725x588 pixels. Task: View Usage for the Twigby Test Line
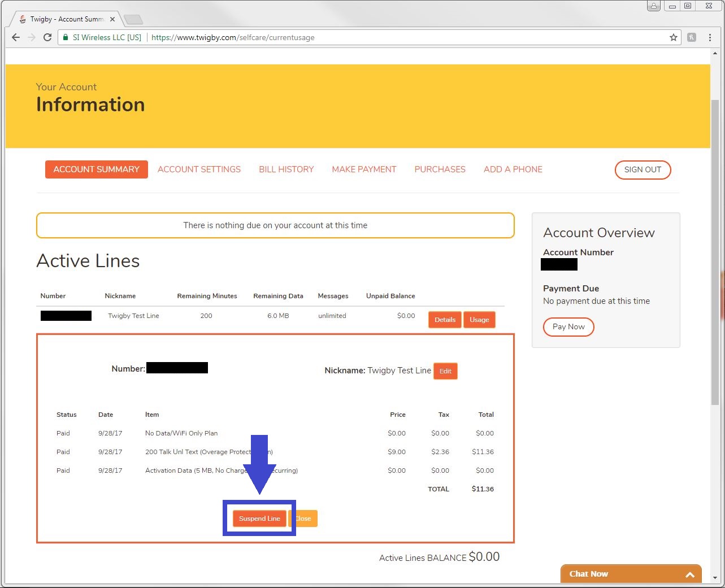[x=479, y=320]
